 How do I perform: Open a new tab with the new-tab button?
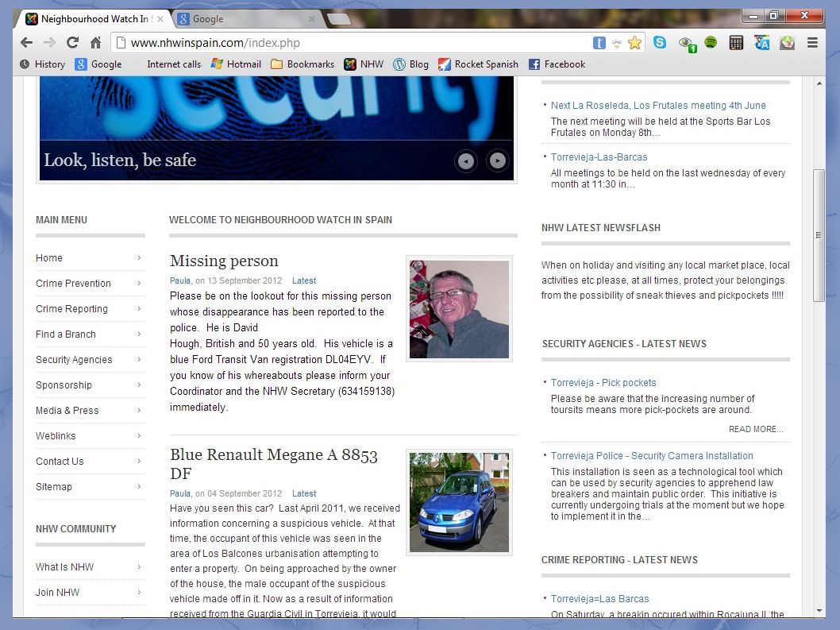click(x=338, y=20)
